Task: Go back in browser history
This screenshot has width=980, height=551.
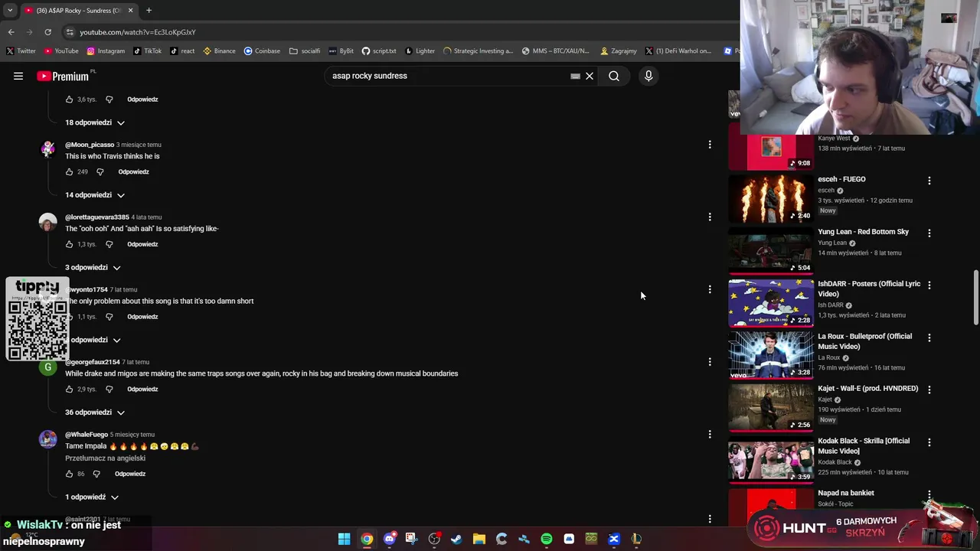Action: [11, 32]
